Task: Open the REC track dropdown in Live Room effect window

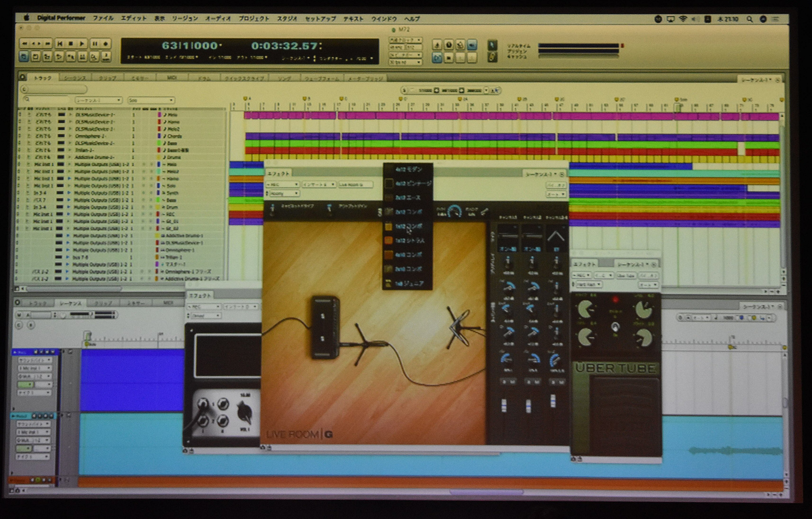Action: click(282, 185)
